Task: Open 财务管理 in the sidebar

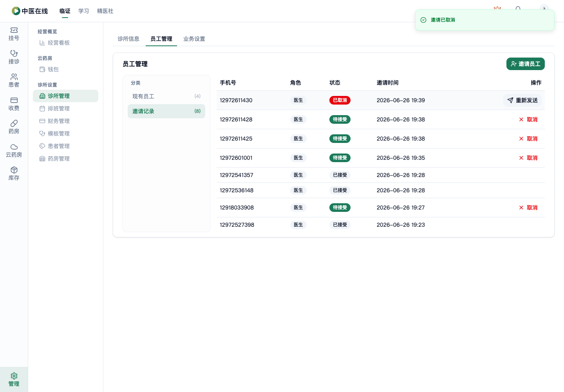Action: tap(65, 121)
